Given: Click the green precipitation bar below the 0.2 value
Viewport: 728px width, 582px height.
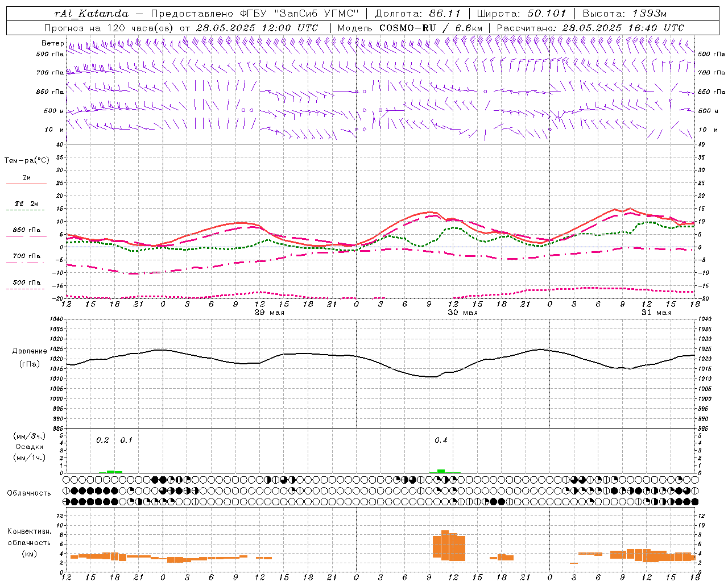Looking at the screenshot, I should coord(111,472).
